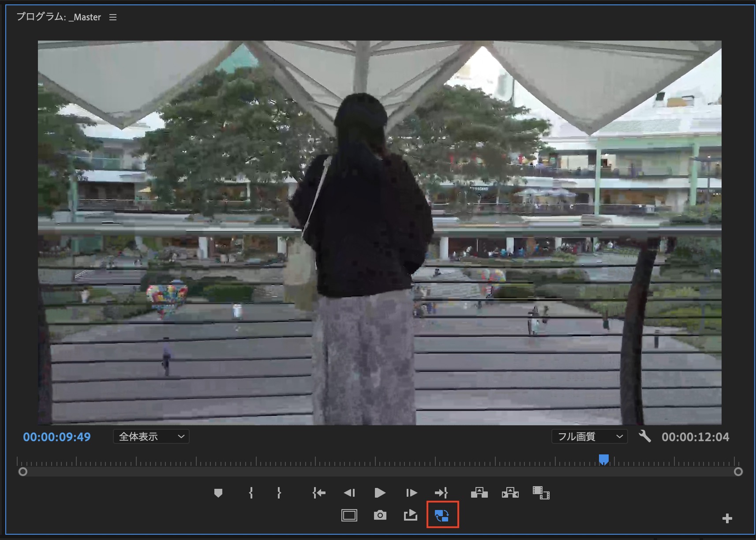Click the Mark In bracket icon
Viewport: 756px width, 540px height.
tap(251, 493)
